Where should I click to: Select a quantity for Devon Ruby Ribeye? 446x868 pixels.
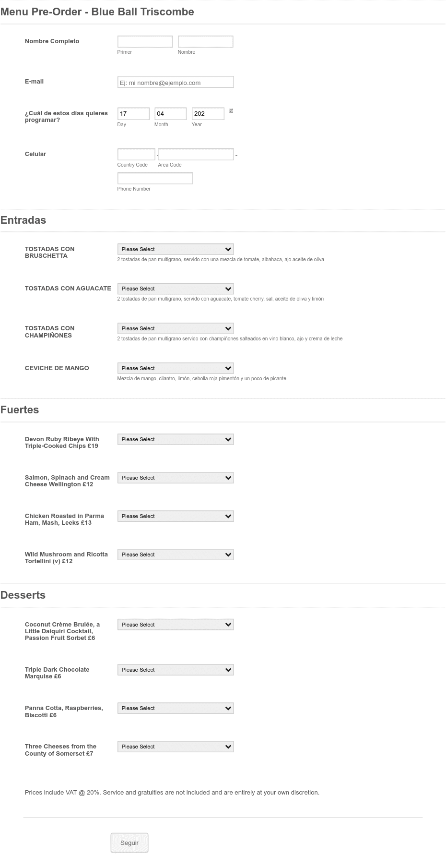point(176,439)
